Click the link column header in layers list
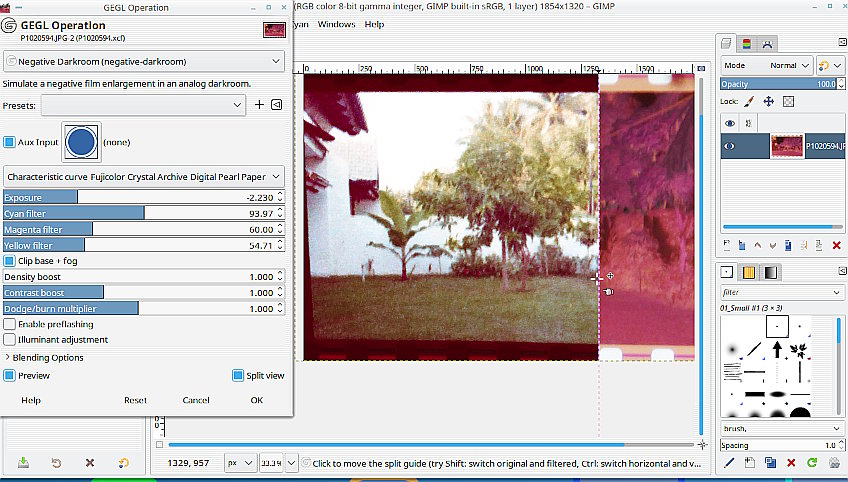The image size is (848, 482). (748, 123)
